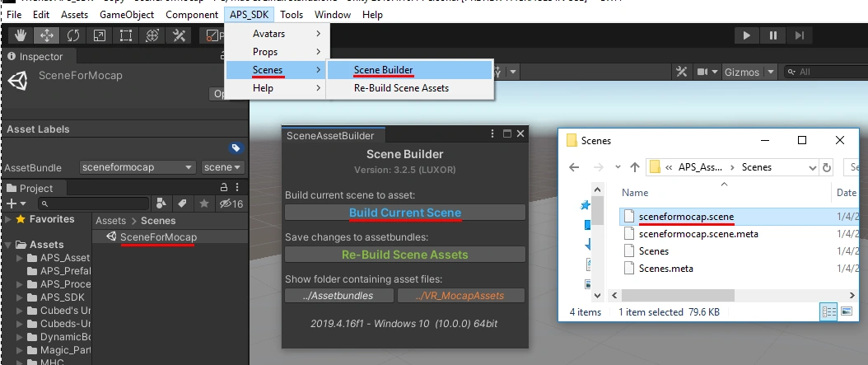Click the ../Assetbundles folder button

pyautogui.click(x=338, y=296)
